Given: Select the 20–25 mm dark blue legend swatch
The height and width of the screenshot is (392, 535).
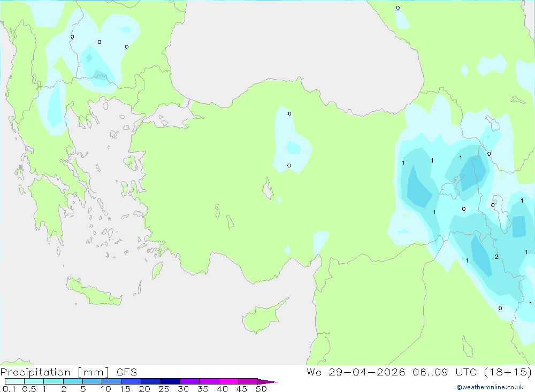Looking at the screenshot, I should [151, 381].
